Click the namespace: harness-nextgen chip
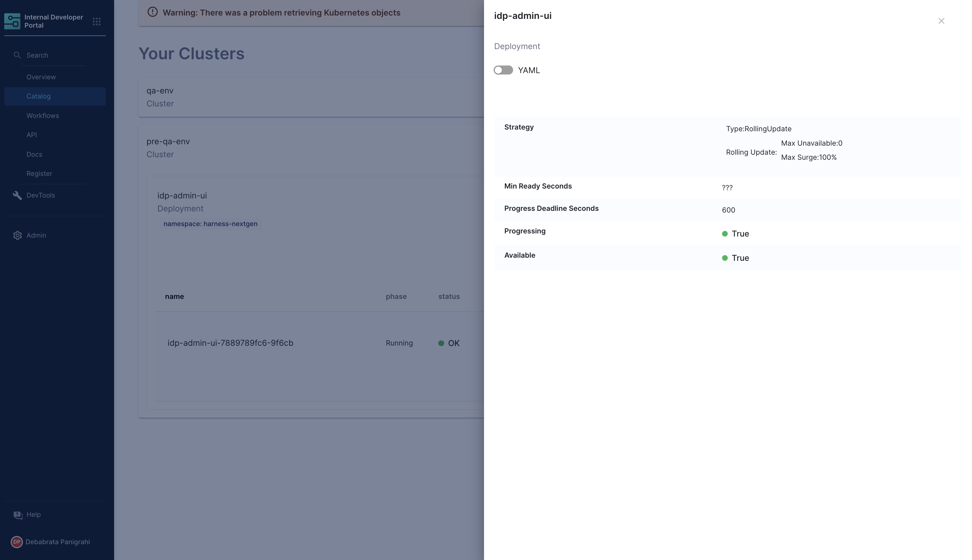Image resolution: width=972 pixels, height=560 pixels. [x=210, y=224]
